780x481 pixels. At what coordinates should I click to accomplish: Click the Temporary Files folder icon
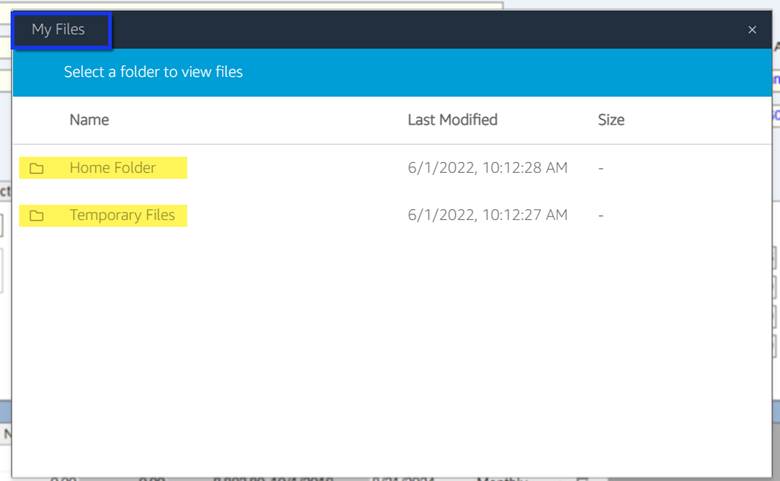tap(36, 215)
